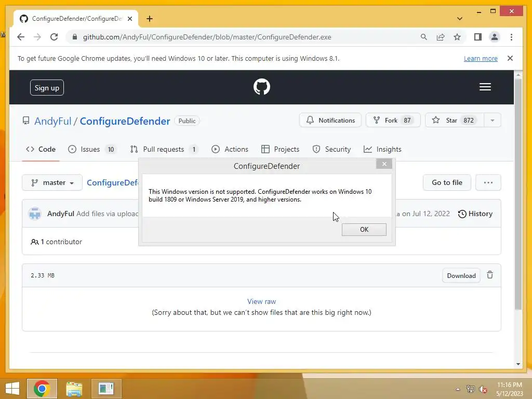Click the Chrome forward arrow
Image resolution: width=532 pixels, height=399 pixels.
click(x=37, y=37)
